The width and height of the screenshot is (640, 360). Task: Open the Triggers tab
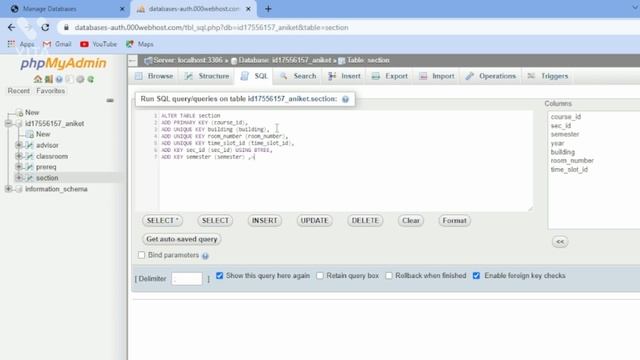548,76
